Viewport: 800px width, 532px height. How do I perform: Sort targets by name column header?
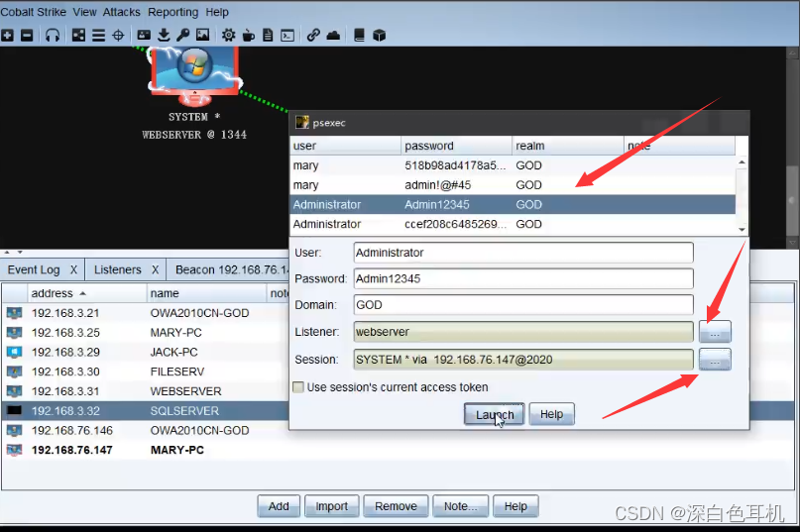[206, 293]
